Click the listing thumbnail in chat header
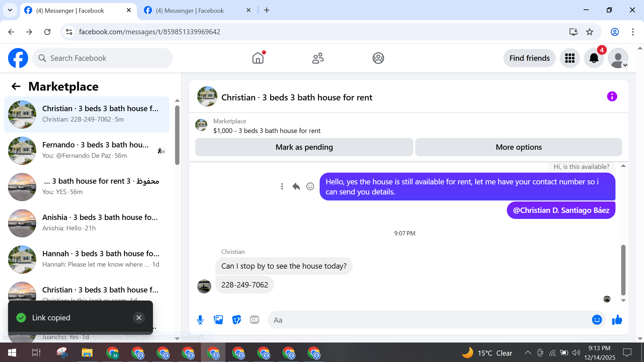Image resolution: width=644 pixels, height=362 pixels. (x=207, y=96)
